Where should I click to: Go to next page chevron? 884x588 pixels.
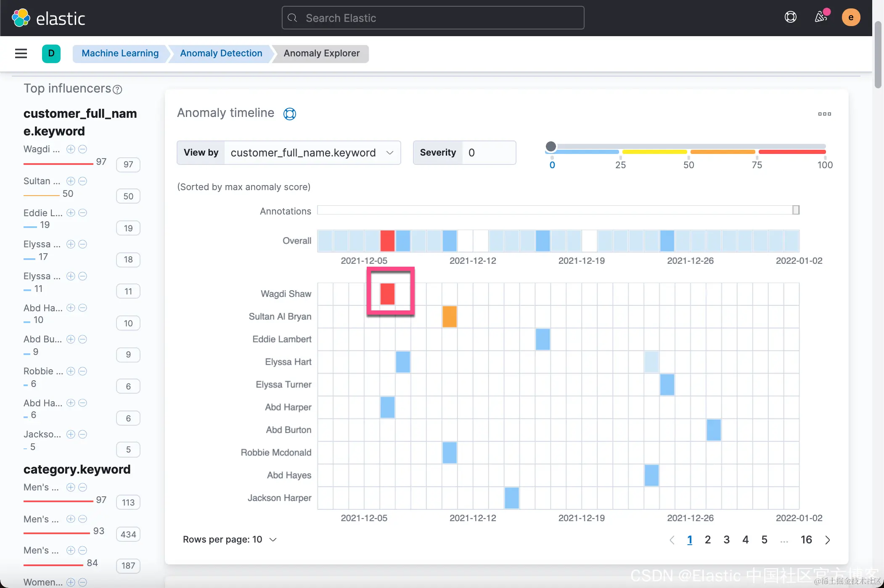pos(827,540)
